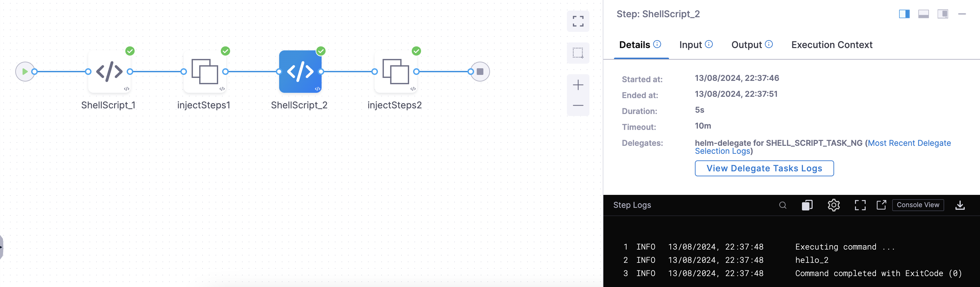Switch step panel to floating window
The image size is (980, 287).
pos(942,14)
